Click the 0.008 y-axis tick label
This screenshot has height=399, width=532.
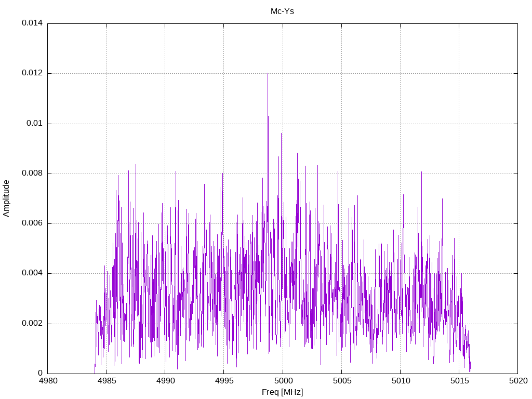tap(32, 174)
